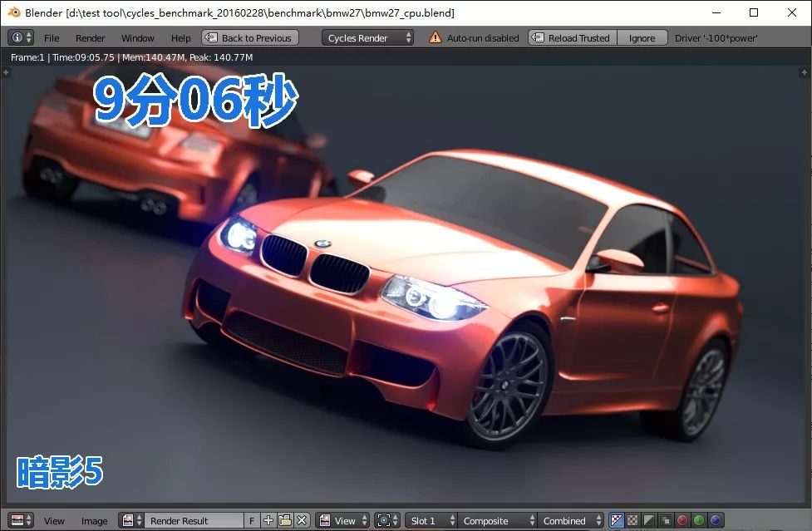The width and height of the screenshot is (812, 531).
Task: Open the Image menu in bottom header
Action: coord(94,521)
